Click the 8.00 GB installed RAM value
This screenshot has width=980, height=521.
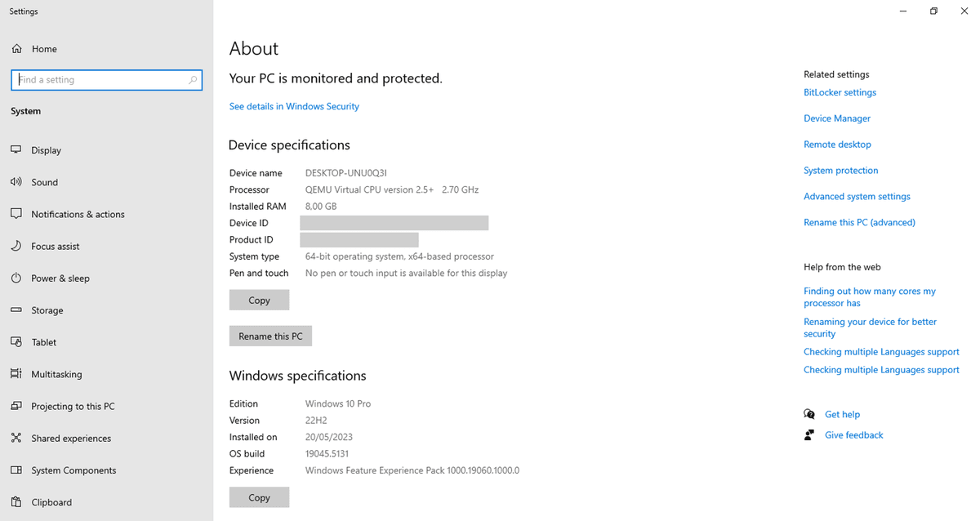click(x=321, y=207)
